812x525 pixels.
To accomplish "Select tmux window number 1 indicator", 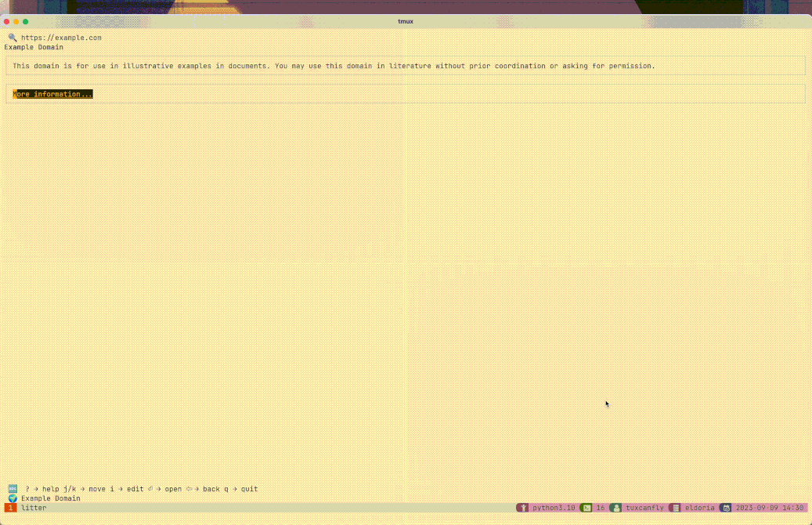I will pos(10,508).
